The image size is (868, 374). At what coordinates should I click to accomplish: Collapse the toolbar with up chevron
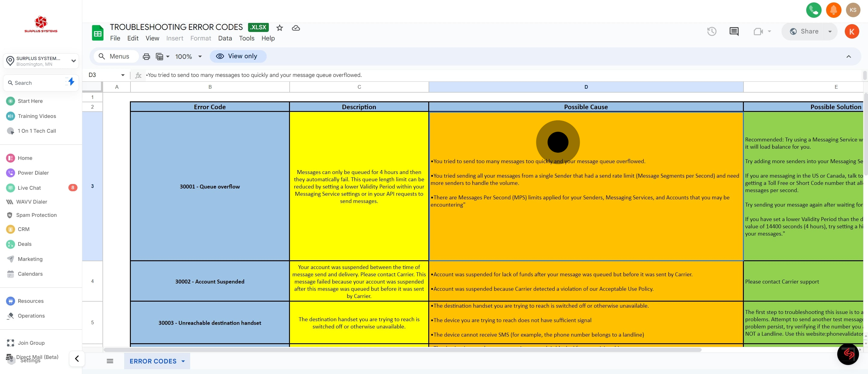point(848,57)
